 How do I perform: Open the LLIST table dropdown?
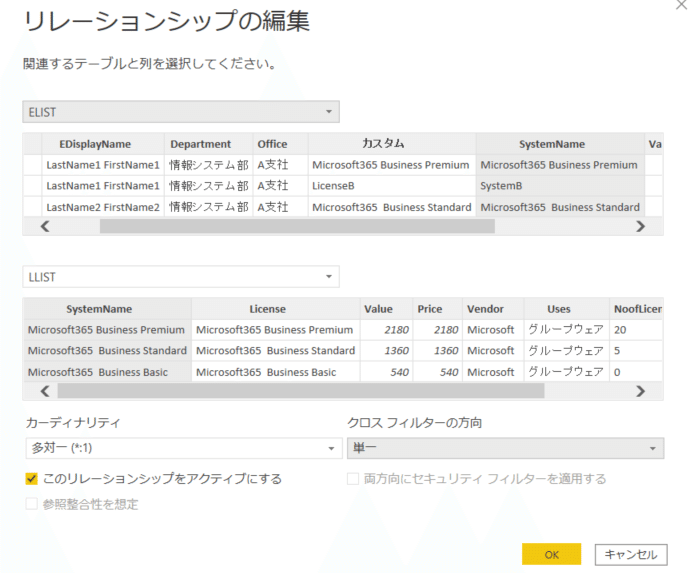[x=181, y=277]
